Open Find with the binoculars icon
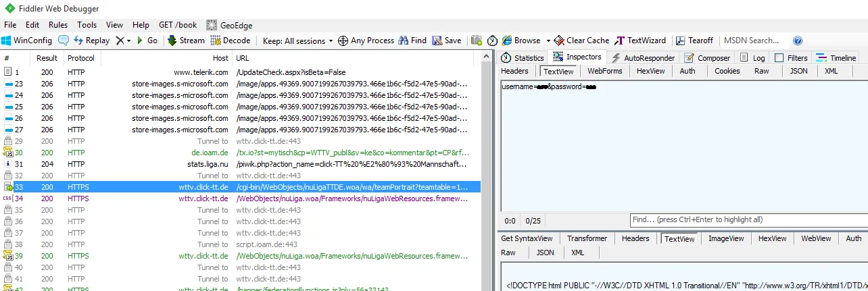 point(412,41)
